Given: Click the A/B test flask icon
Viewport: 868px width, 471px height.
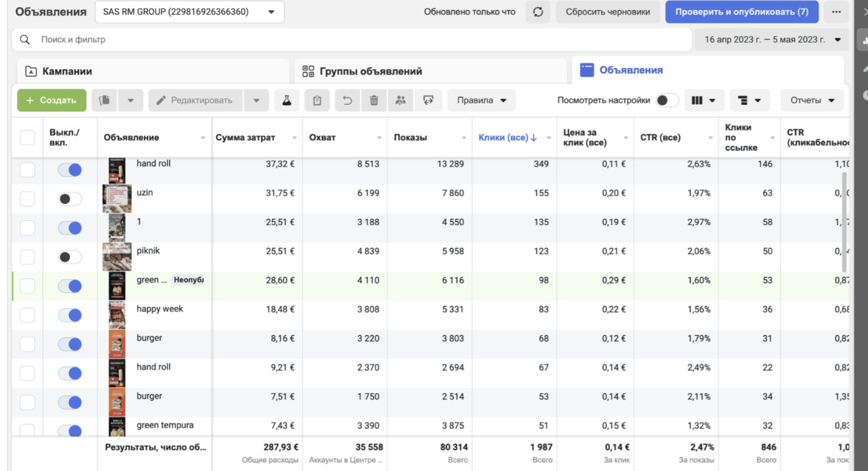Looking at the screenshot, I should 286,100.
